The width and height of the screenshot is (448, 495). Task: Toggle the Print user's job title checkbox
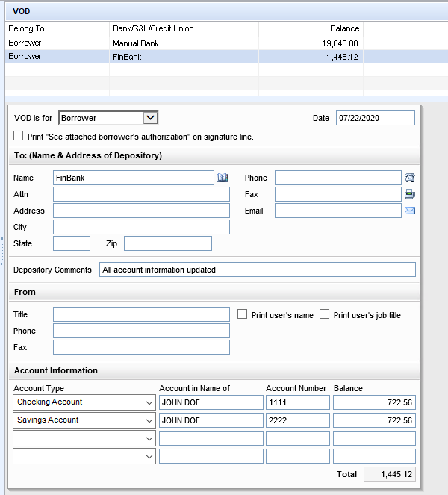[324, 314]
